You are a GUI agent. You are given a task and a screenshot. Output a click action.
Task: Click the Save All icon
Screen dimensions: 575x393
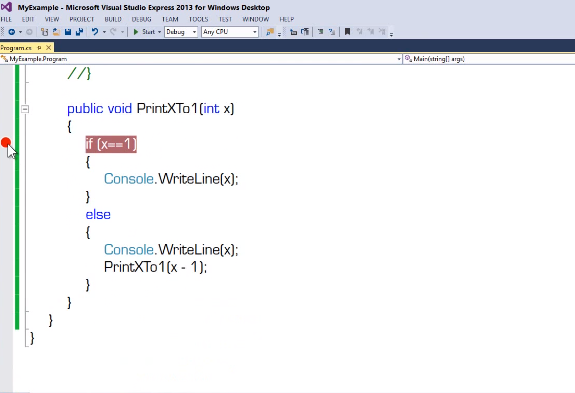click(79, 32)
